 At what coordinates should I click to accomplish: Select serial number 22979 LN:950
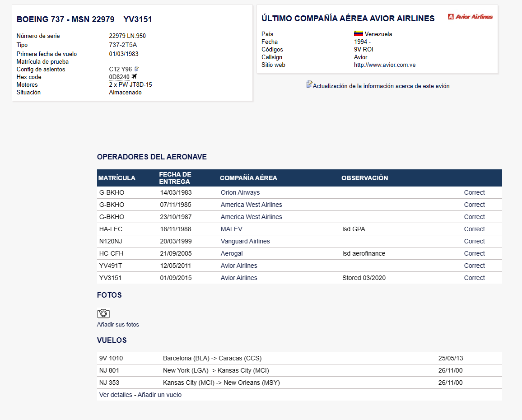tap(127, 36)
